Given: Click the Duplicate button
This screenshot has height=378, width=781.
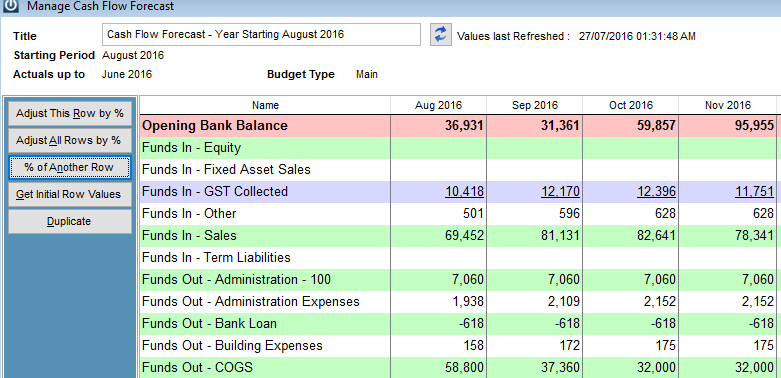Looking at the screenshot, I should (x=70, y=221).
